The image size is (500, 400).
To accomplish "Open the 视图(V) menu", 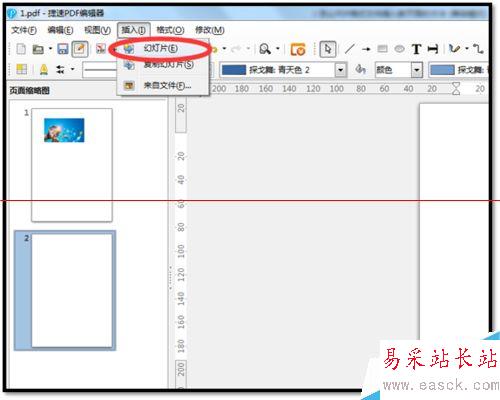I will 97,30.
